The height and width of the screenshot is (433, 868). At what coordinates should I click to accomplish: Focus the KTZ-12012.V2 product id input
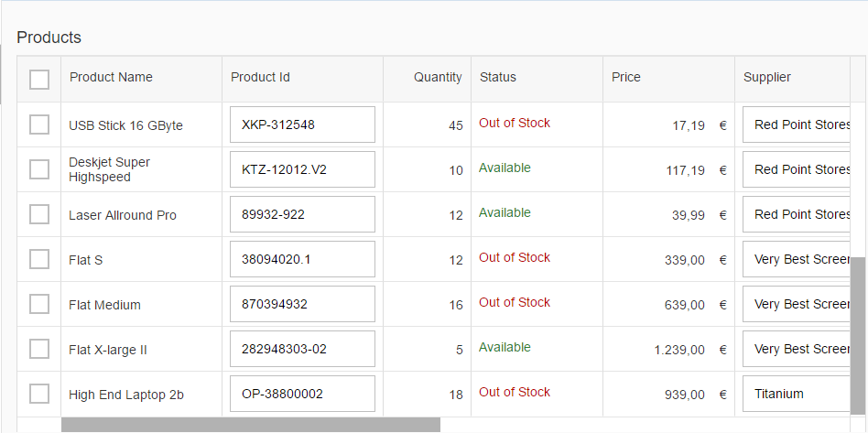click(x=302, y=169)
